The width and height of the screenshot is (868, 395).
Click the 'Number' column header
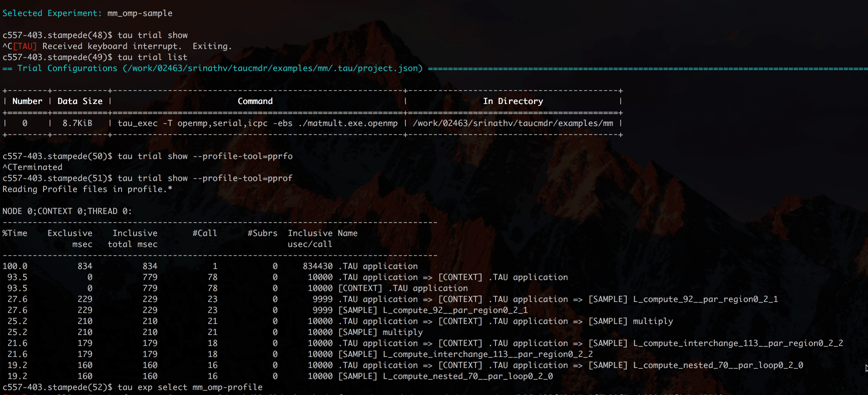click(x=28, y=101)
